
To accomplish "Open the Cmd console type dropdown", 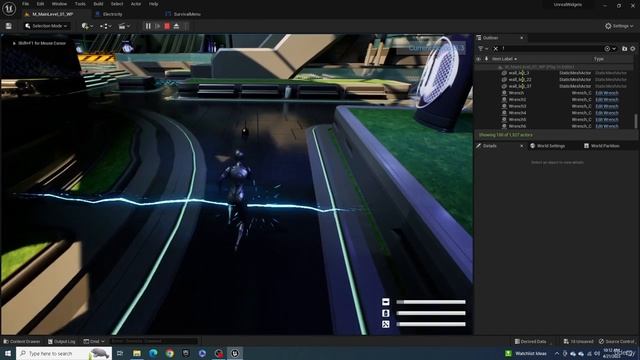I will click(94, 341).
